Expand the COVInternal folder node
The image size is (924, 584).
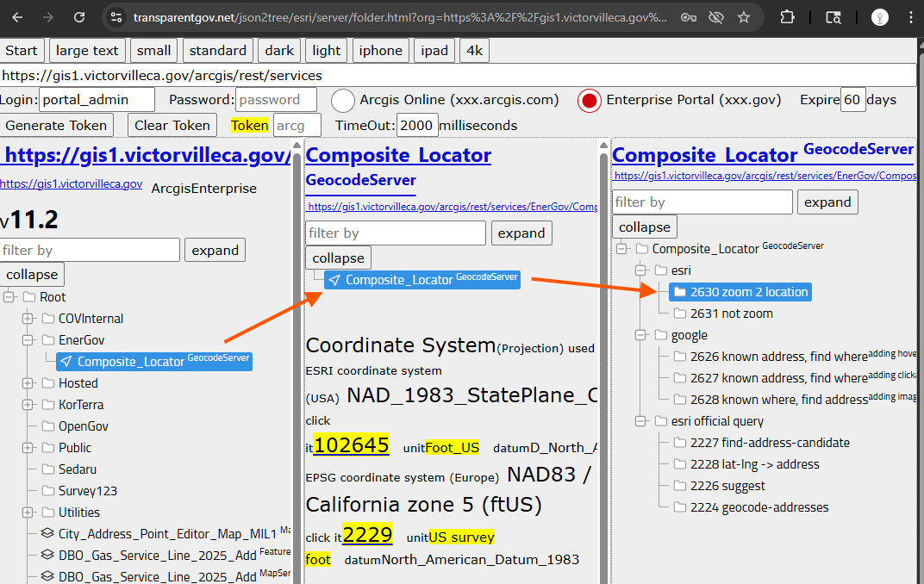pyautogui.click(x=28, y=319)
